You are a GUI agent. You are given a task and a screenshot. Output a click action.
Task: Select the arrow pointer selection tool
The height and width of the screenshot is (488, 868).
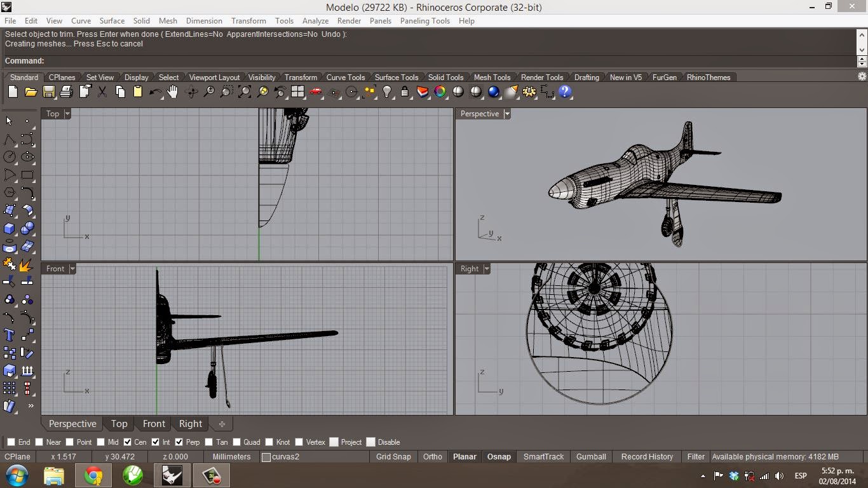(x=8, y=120)
